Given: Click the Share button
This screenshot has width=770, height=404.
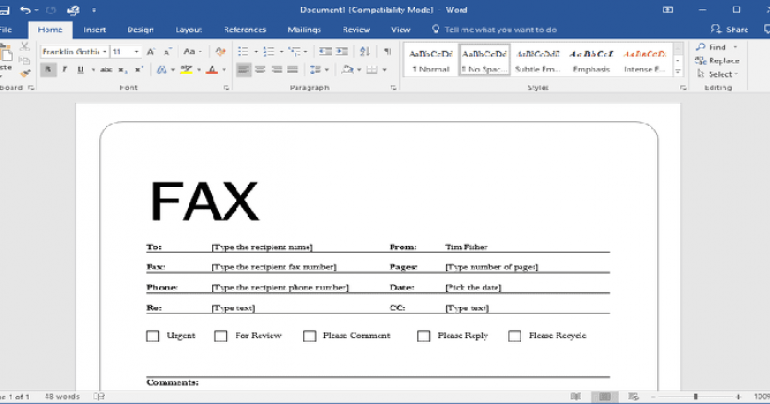Looking at the screenshot, I should point(729,29).
